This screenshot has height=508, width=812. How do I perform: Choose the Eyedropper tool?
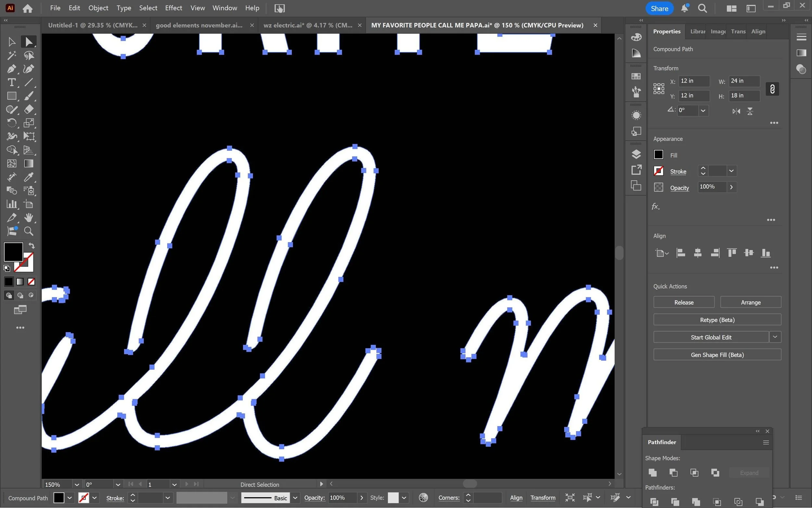coord(29,177)
